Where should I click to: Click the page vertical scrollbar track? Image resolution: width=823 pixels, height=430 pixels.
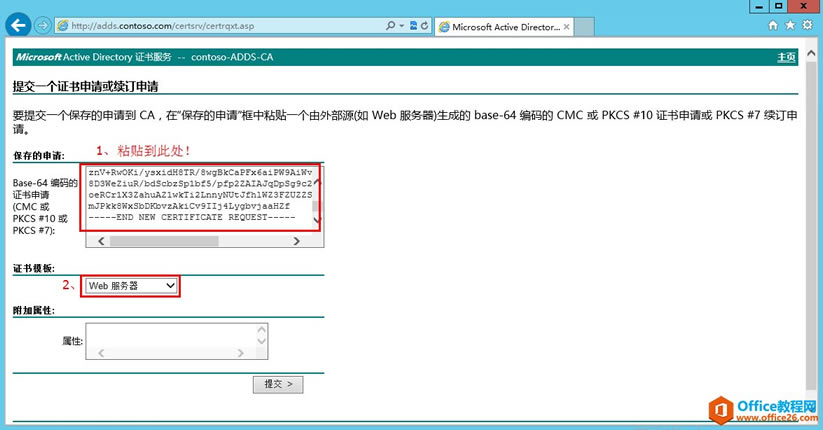coord(810,226)
